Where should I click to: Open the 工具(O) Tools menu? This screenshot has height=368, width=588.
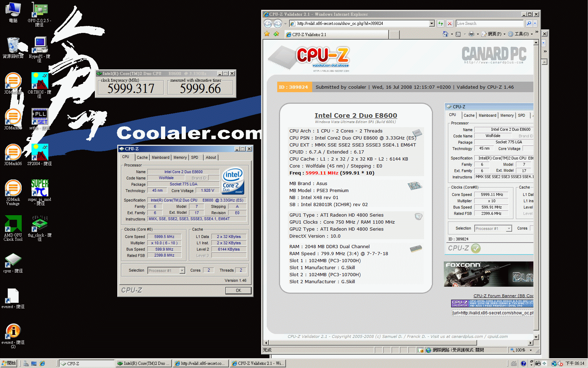point(521,34)
